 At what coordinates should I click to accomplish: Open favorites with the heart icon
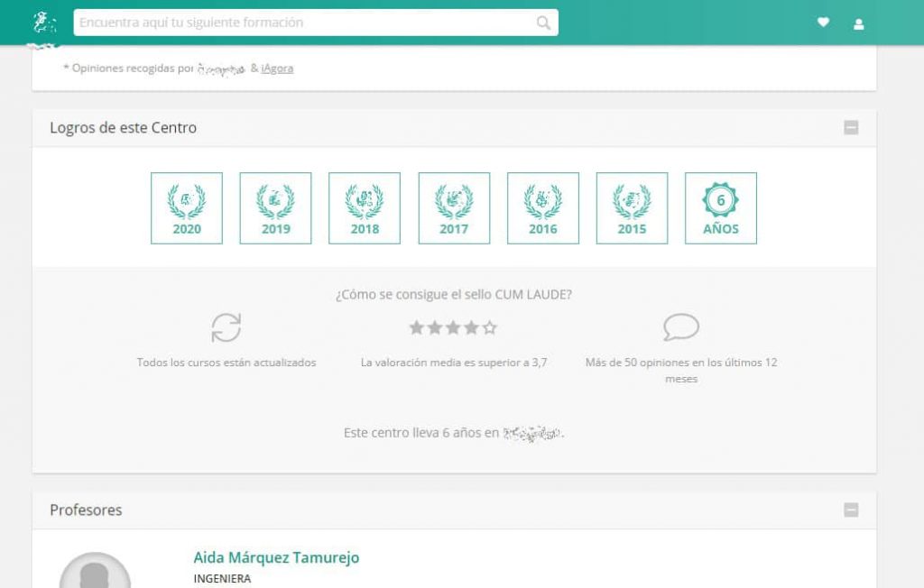[x=824, y=23]
